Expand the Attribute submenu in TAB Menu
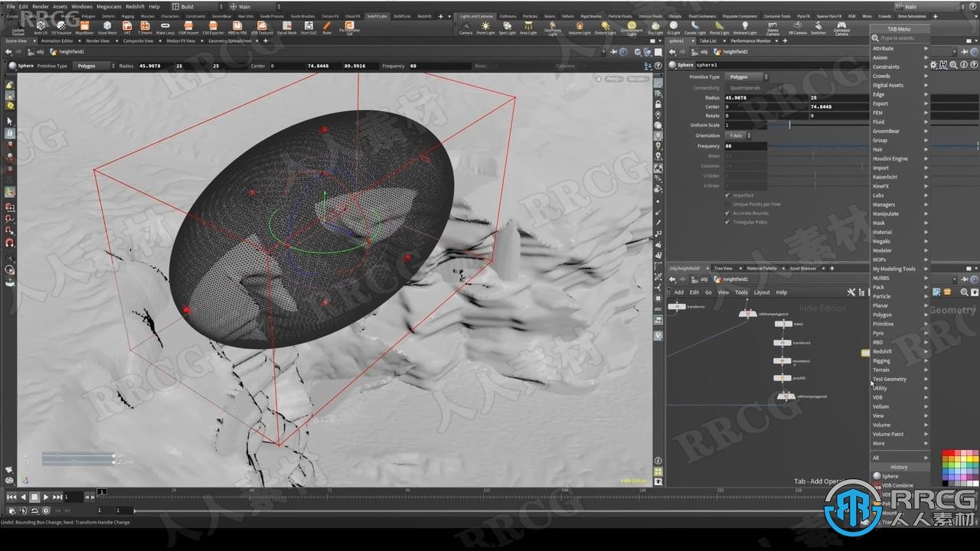Screen dimensions: 980x551 (x=900, y=48)
